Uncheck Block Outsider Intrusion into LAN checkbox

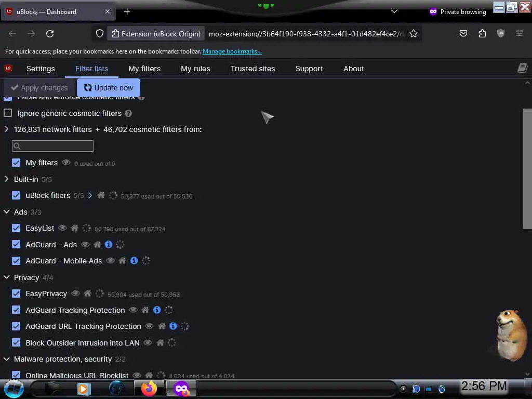pos(16,342)
